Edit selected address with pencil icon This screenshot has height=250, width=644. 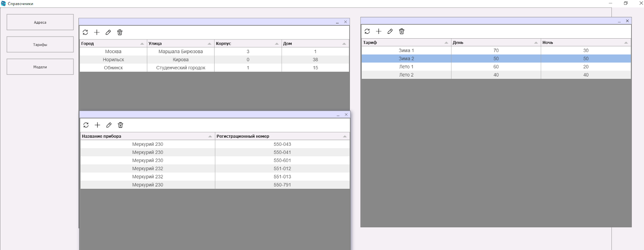[108, 33]
